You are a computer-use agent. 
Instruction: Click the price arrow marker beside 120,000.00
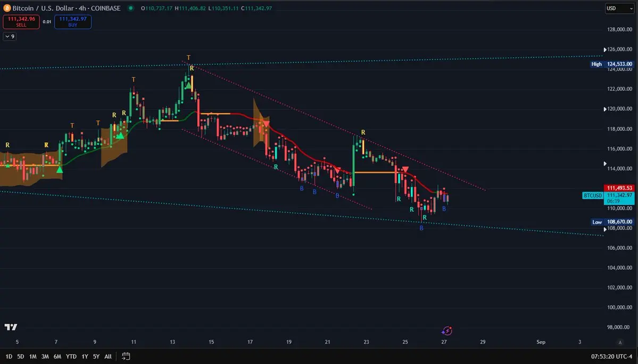point(605,109)
